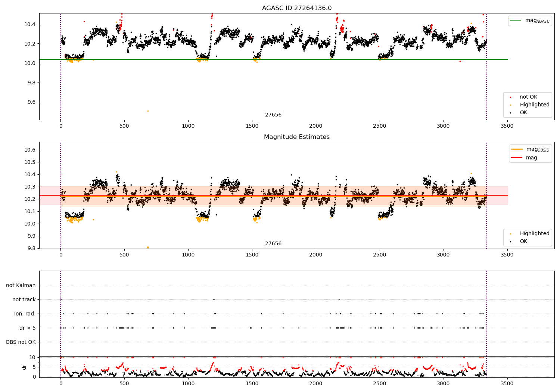Click the orange triangle marker at bottom of middle plot

(148, 247)
